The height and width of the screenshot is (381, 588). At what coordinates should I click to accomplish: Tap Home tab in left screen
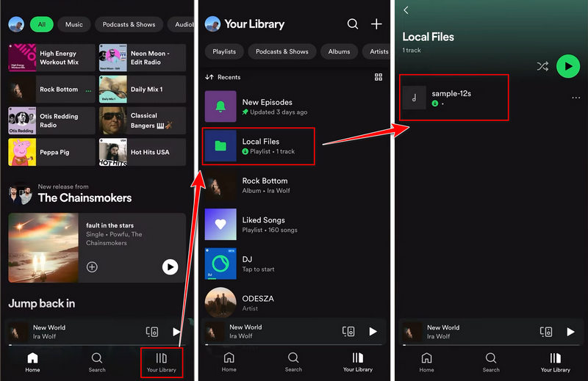pyautogui.click(x=32, y=362)
